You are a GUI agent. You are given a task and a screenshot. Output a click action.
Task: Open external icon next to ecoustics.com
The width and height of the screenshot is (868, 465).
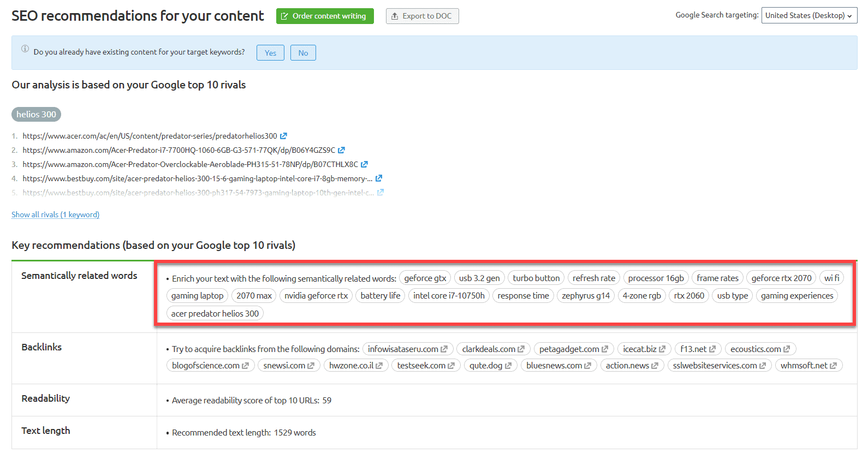[x=787, y=349]
